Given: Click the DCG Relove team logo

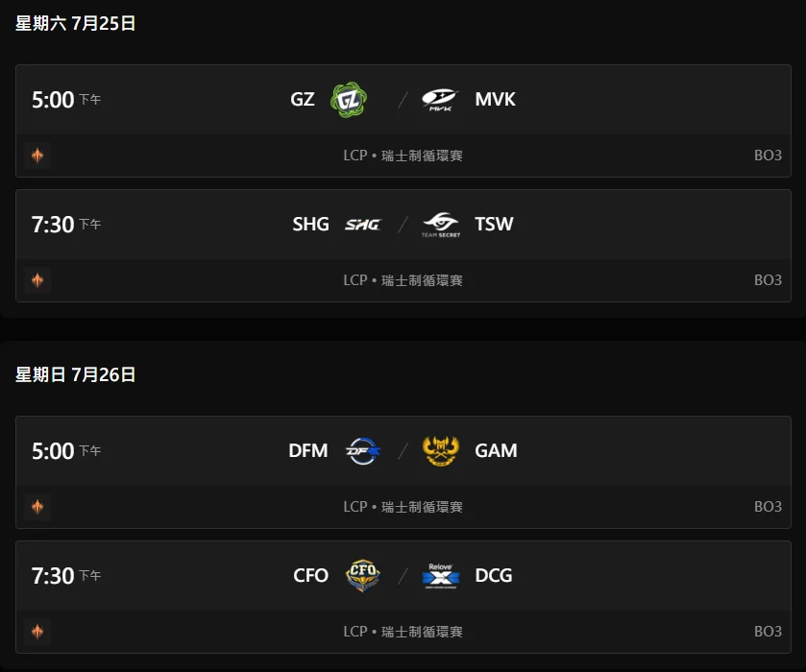Looking at the screenshot, I should [x=441, y=575].
